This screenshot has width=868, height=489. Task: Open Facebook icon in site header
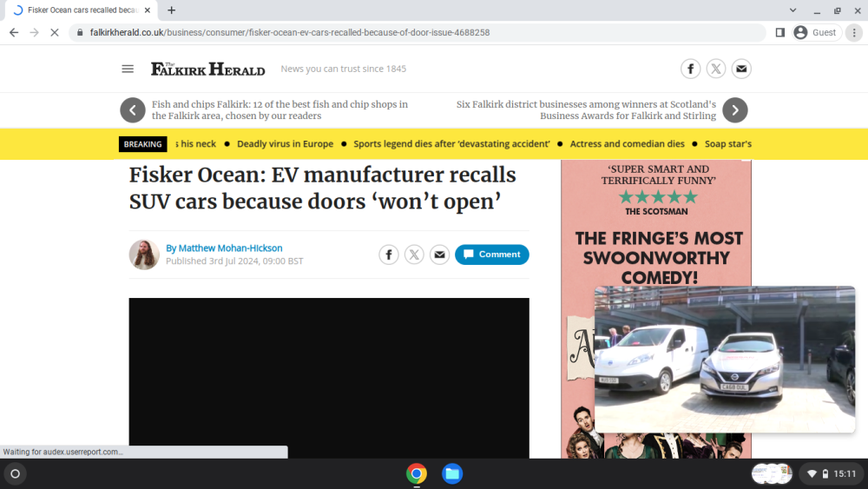pyautogui.click(x=690, y=69)
